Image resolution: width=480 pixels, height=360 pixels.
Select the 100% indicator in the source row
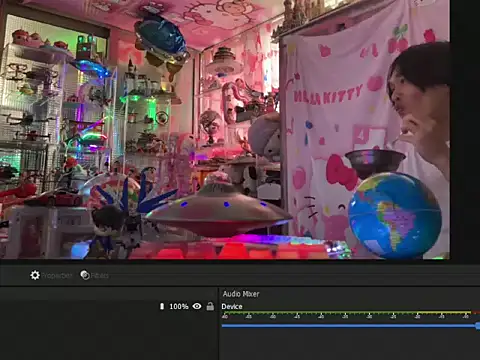[179, 306]
